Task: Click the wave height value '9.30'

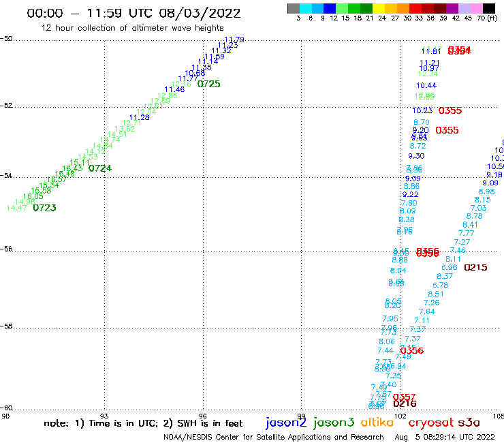Action: [416, 156]
